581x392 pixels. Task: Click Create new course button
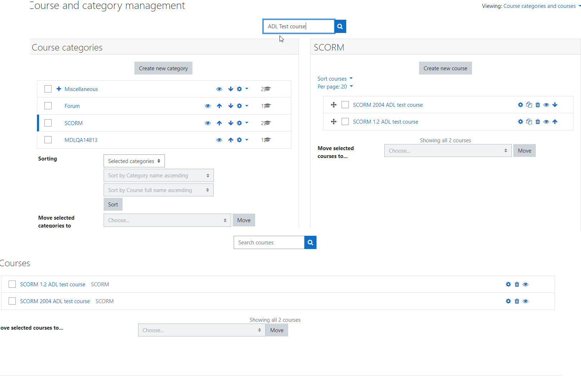(x=445, y=68)
